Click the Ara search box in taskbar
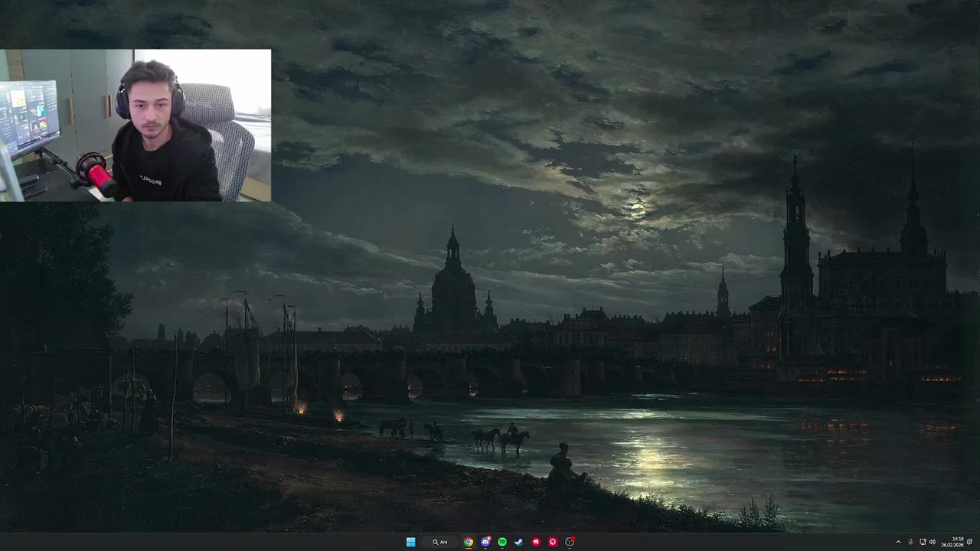Image resolution: width=980 pixels, height=551 pixels. click(440, 542)
